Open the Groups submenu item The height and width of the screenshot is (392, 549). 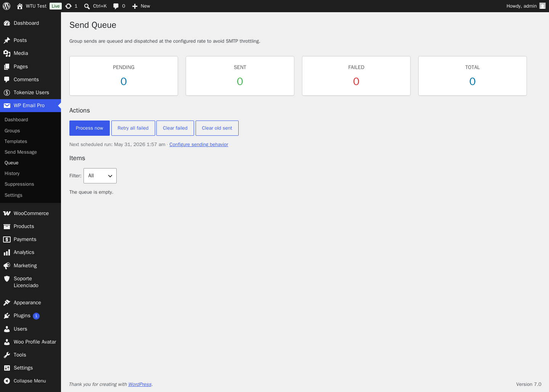click(x=12, y=131)
